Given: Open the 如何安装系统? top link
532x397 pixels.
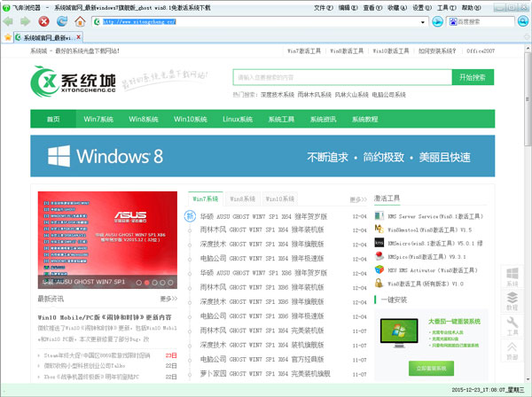Looking at the screenshot, I should [x=437, y=51].
